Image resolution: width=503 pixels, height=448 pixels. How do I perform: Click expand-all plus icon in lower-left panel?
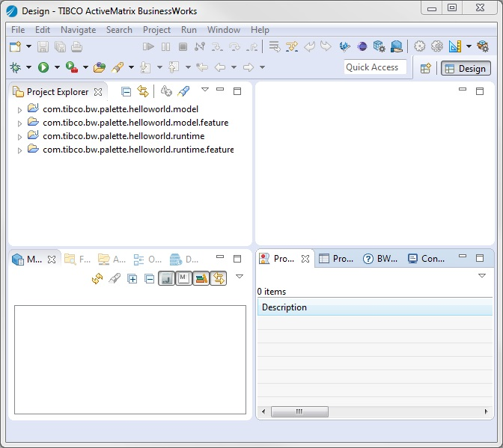click(x=132, y=278)
